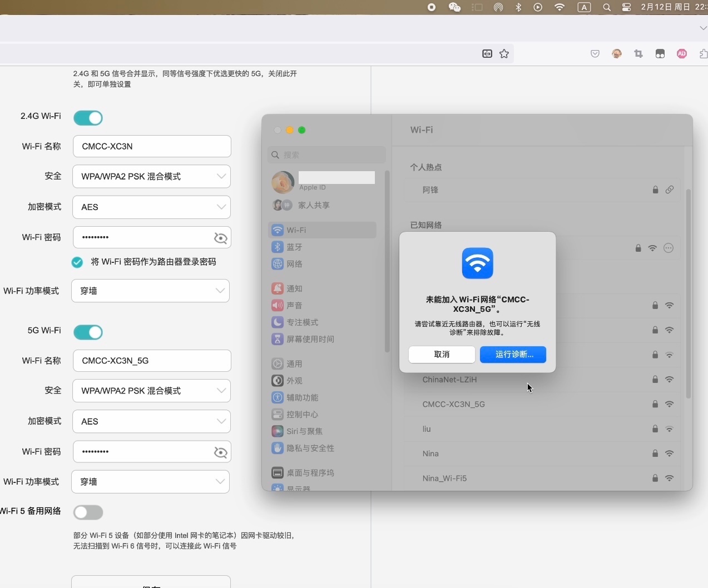Click the AD blocker extension icon in toolbar
Image resolution: width=708 pixels, height=588 pixels.
click(x=682, y=54)
